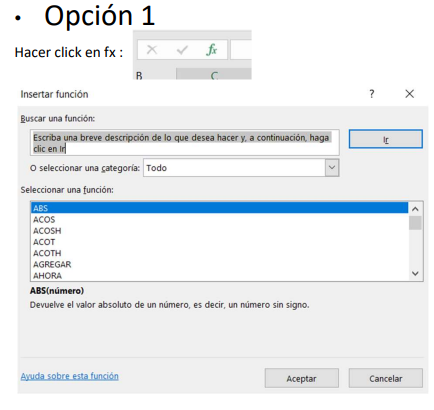
Task: Expand the category dropdown arrow
Action: [332, 168]
